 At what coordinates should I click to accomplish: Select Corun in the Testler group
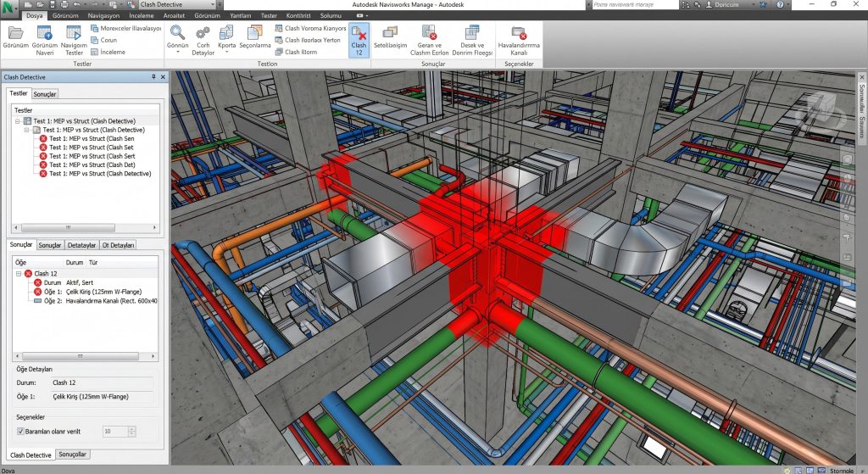point(103,40)
